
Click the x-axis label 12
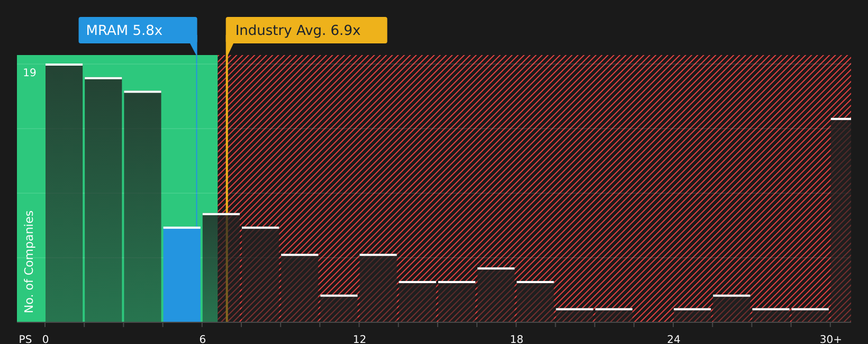click(x=359, y=339)
